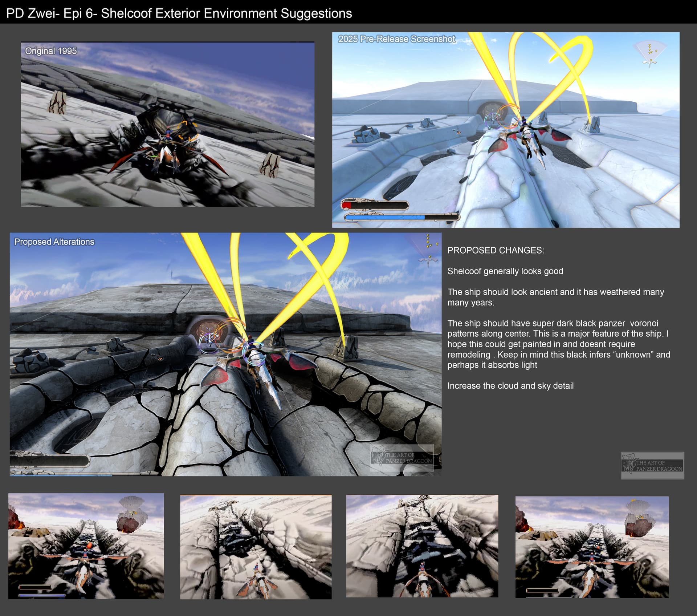
Task: Click the watermark logo inside Proposed Alterations image
Action: point(402,458)
